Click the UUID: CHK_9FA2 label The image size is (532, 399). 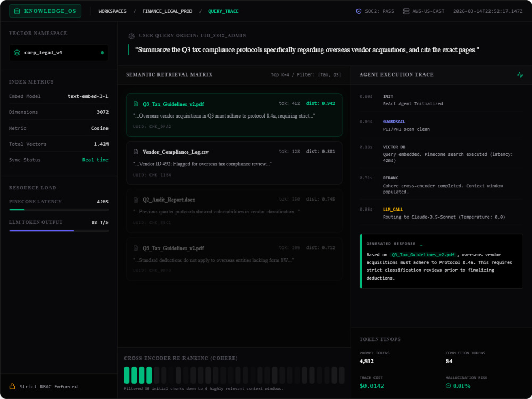[x=152, y=127]
